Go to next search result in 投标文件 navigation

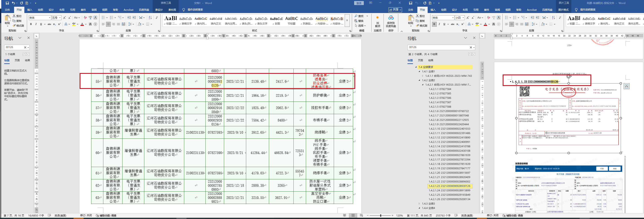pos(473,54)
